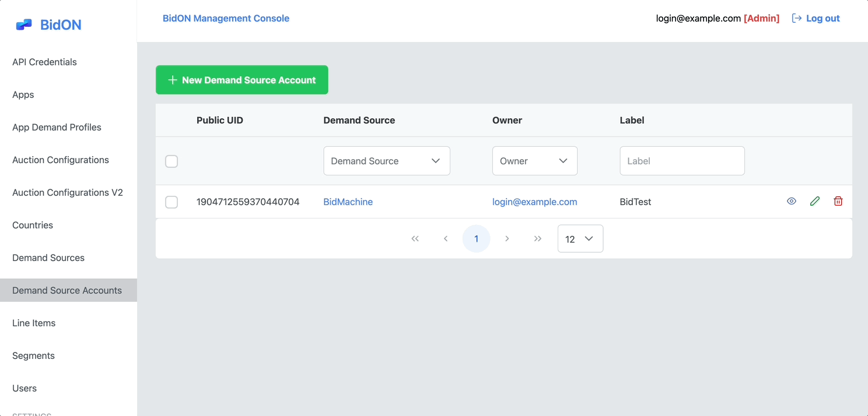Click the edit pencil icon for BidTest row
Image resolution: width=868 pixels, height=416 pixels.
coord(815,201)
